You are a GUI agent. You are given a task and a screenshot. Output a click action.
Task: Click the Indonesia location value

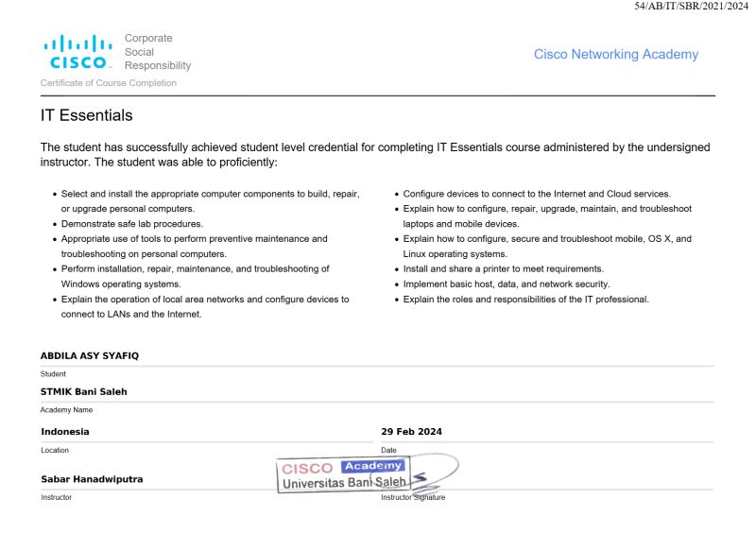tap(65, 432)
